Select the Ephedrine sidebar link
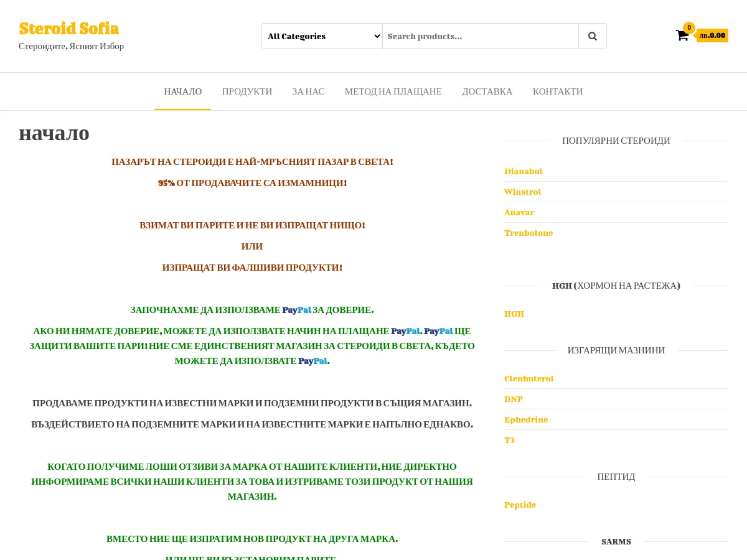The image size is (747, 560). click(526, 419)
